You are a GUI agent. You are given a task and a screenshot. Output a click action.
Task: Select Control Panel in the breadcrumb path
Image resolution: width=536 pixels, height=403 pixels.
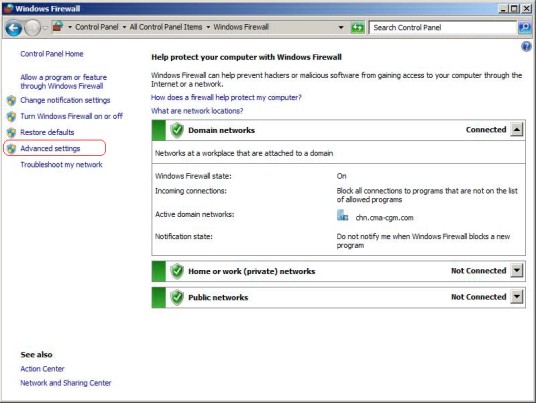tap(97, 27)
